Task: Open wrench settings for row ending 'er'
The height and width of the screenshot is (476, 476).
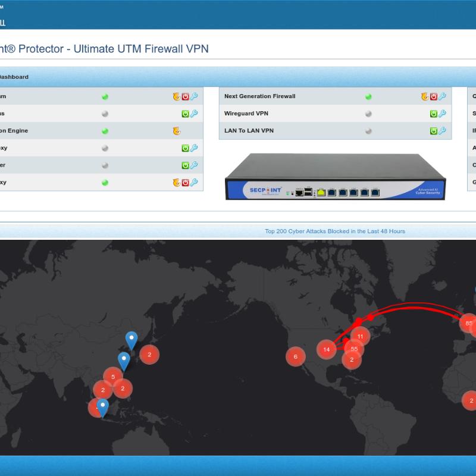Action: tap(194, 165)
